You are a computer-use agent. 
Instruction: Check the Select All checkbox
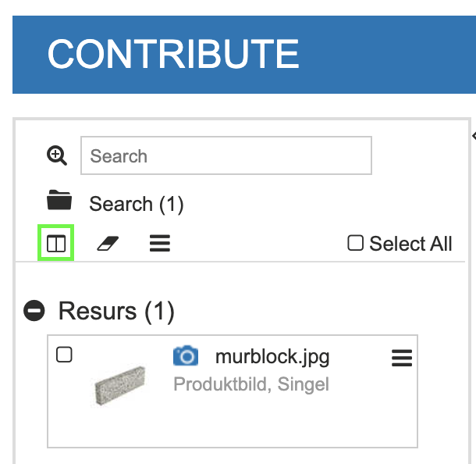pyautogui.click(x=356, y=244)
